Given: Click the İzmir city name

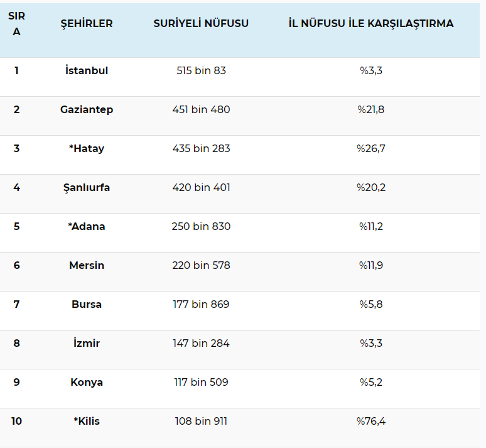Looking at the screenshot, I should coord(87,343).
